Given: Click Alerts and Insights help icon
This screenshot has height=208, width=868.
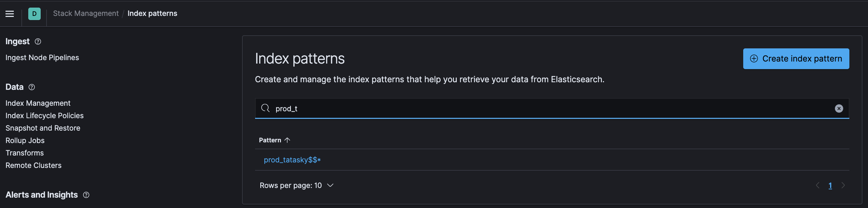Looking at the screenshot, I should [x=86, y=195].
